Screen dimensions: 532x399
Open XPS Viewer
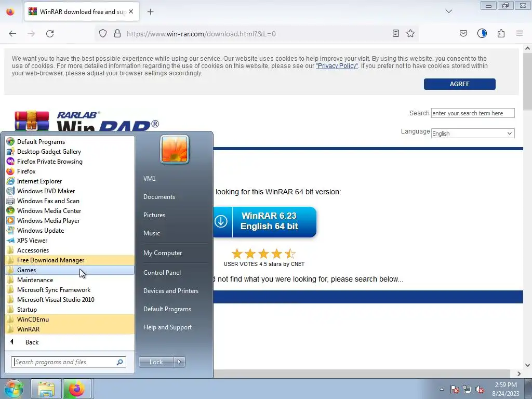point(70,240)
